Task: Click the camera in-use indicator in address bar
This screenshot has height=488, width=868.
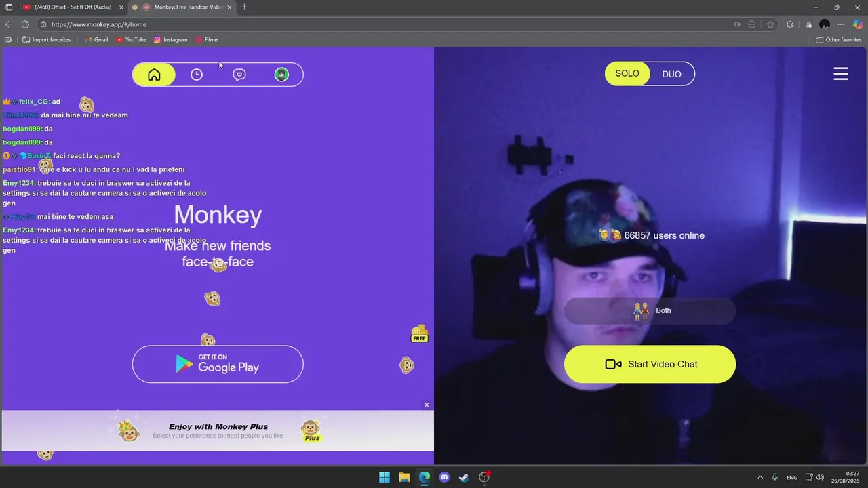Action: (737, 24)
